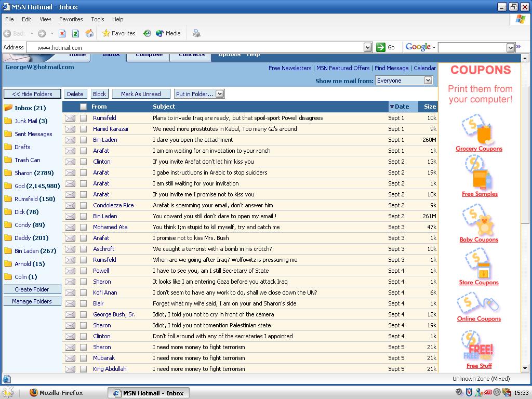Screen dimensions: 532x399
Task: Click the Store Coupons image
Action: pyautogui.click(x=478, y=263)
